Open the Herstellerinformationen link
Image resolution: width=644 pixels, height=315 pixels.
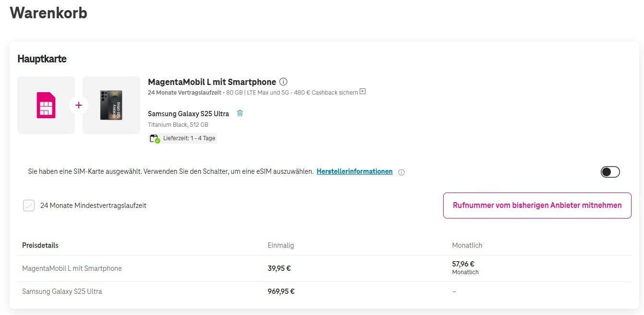point(354,171)
